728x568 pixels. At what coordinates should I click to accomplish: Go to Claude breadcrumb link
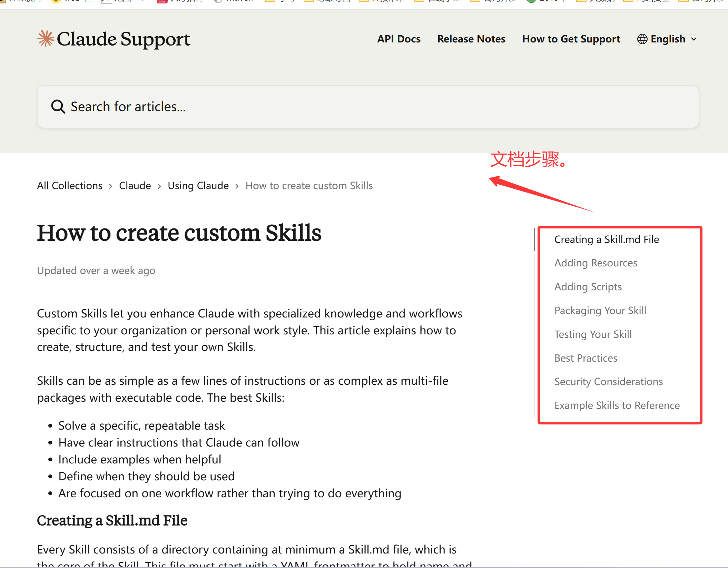pyautogui.click(x=135, y=186)
